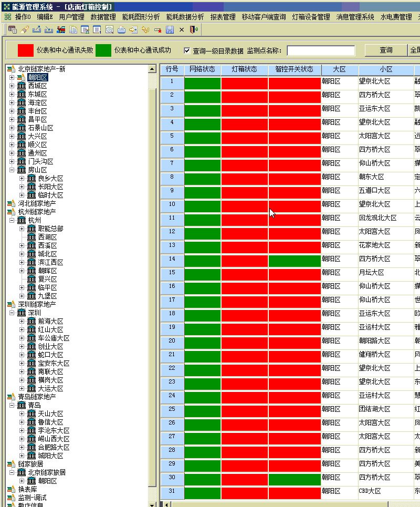Click the 灯箱状态 column header

pos(244,70)
